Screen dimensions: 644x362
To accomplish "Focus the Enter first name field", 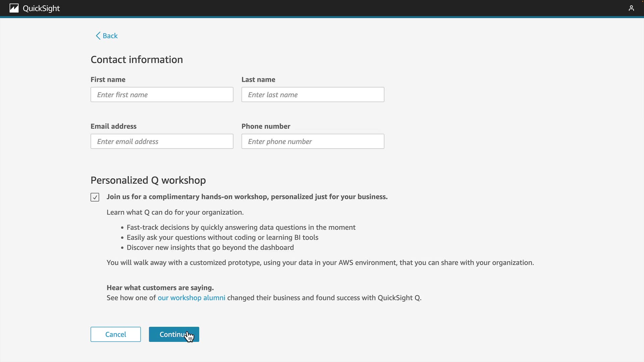I will coord(162,95).
